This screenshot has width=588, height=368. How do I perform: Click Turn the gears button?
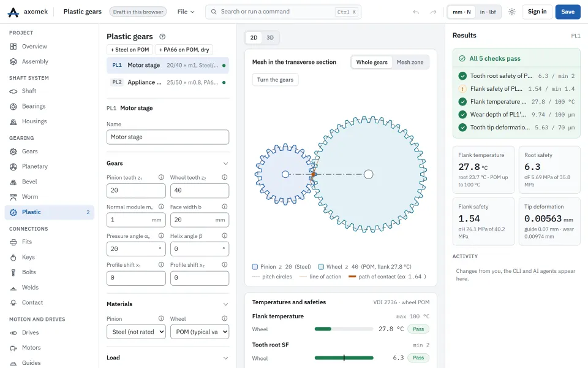click(x=275, y=80)
